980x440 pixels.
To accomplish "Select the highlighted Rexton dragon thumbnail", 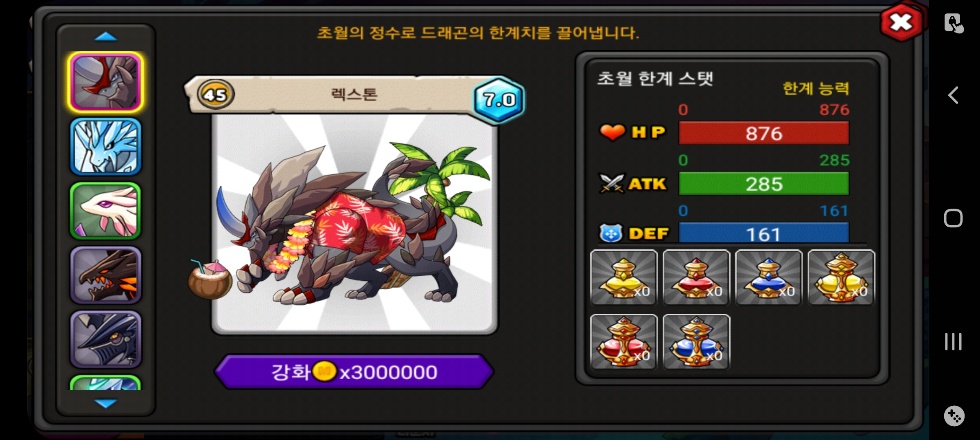I will point(106,82).
